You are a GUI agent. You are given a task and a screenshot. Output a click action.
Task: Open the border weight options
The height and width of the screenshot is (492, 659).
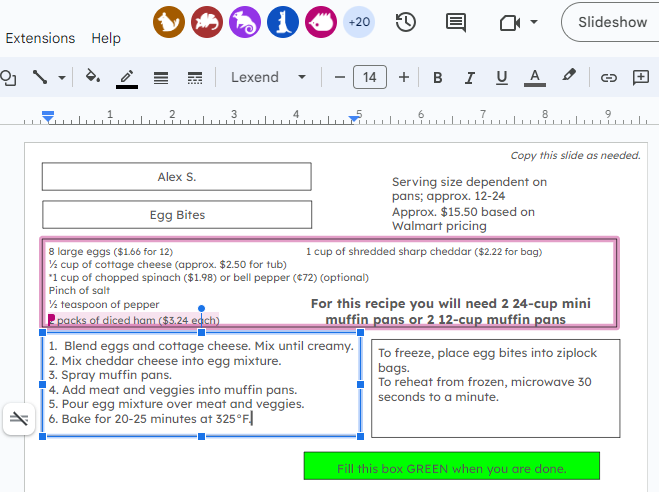click(x=161, y=77)
